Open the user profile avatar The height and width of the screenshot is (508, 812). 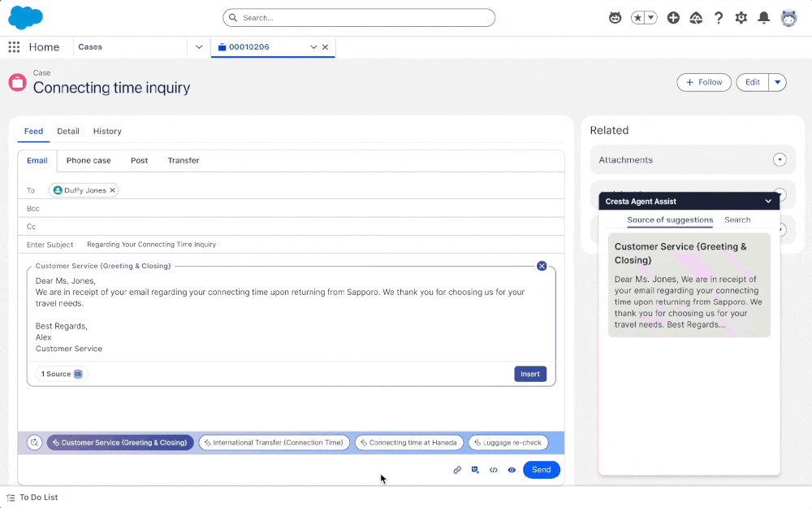pyautogui.click(x=788, y=18)
